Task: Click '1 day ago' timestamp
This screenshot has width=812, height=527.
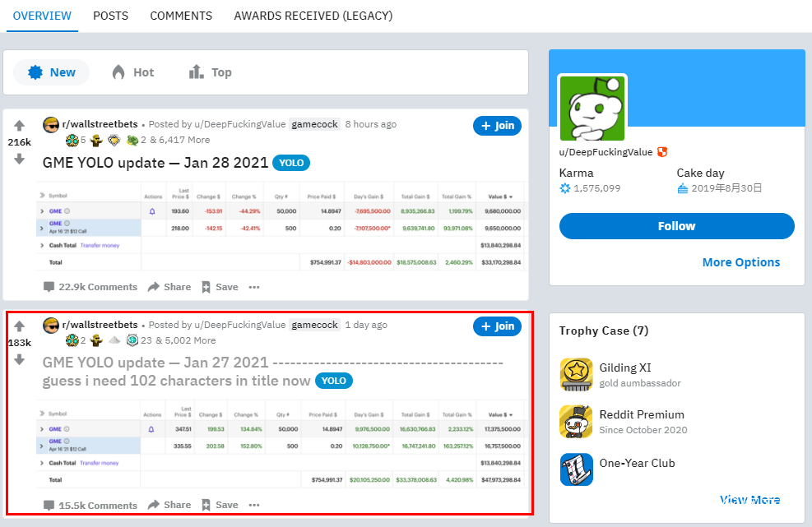Action: click(x=366, y=325)
